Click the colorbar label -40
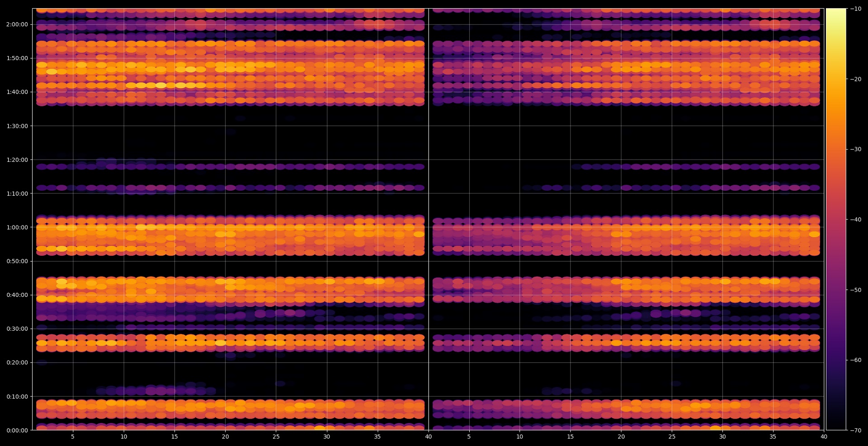The height and width of the screenshot is (446, 868). (x=856, y=220)
